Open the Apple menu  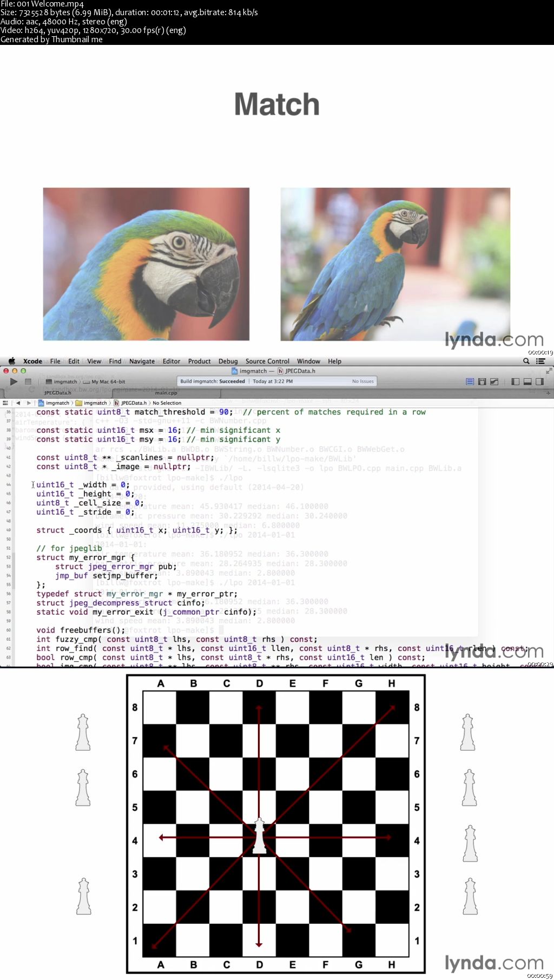11,361
